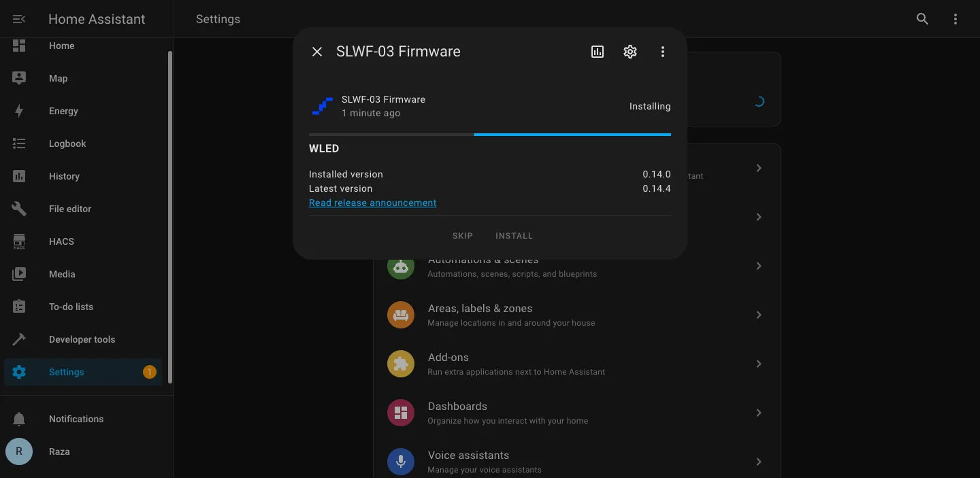Open HACS store icon
This screenshot has height=478, width=980.
(19, 241)
